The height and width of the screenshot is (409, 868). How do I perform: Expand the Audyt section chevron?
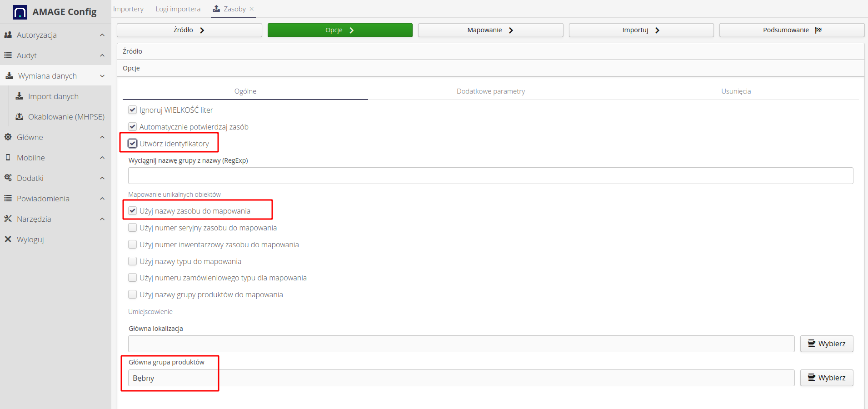pos(102,55)
